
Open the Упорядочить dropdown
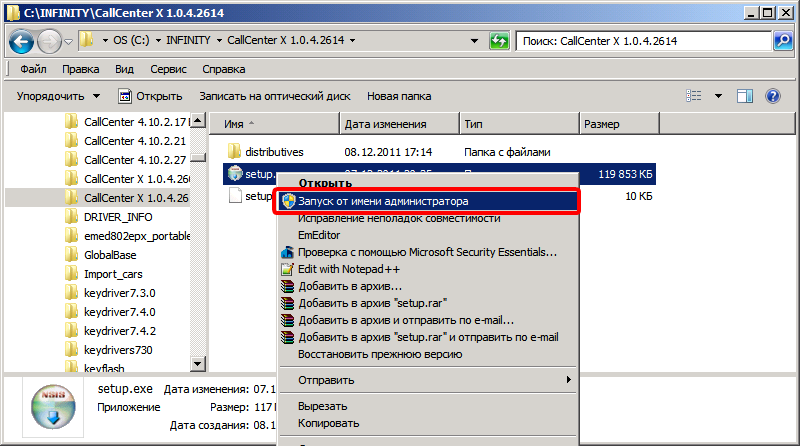58,96
